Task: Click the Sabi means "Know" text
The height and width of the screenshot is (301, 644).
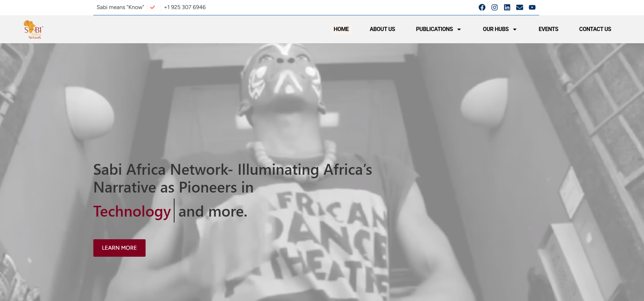Action: [120, 7]
